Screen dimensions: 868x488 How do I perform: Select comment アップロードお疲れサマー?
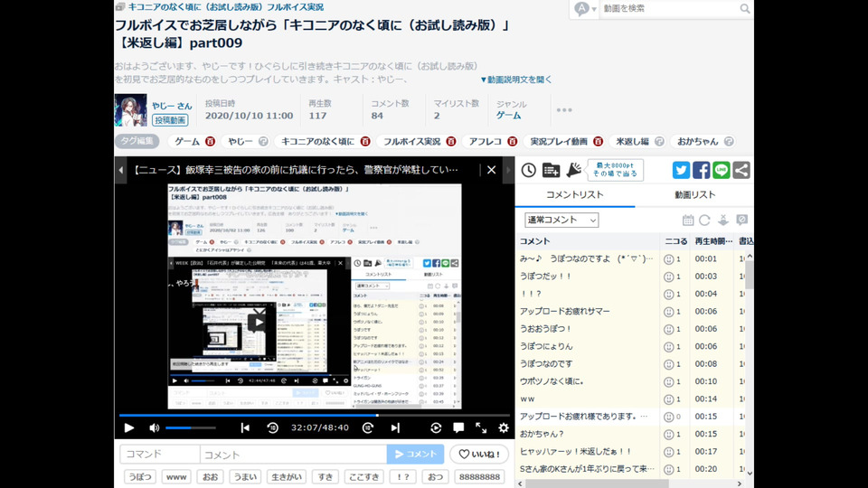click(564, 312)
